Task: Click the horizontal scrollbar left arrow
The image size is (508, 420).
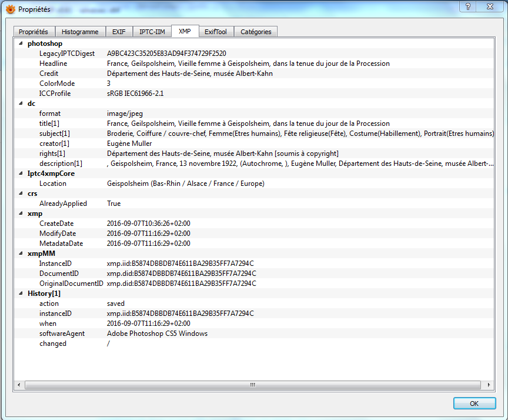Action: 19,385
